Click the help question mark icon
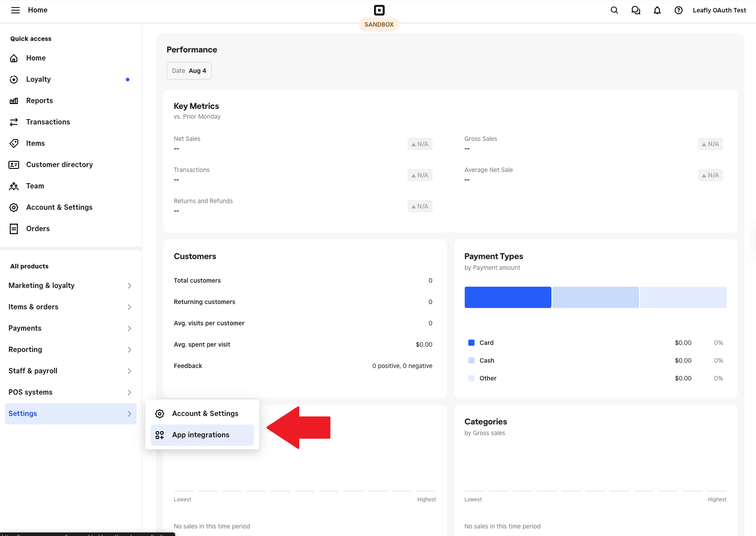Image resolution: width=756 pixels, height=536 pixels. 678,10
